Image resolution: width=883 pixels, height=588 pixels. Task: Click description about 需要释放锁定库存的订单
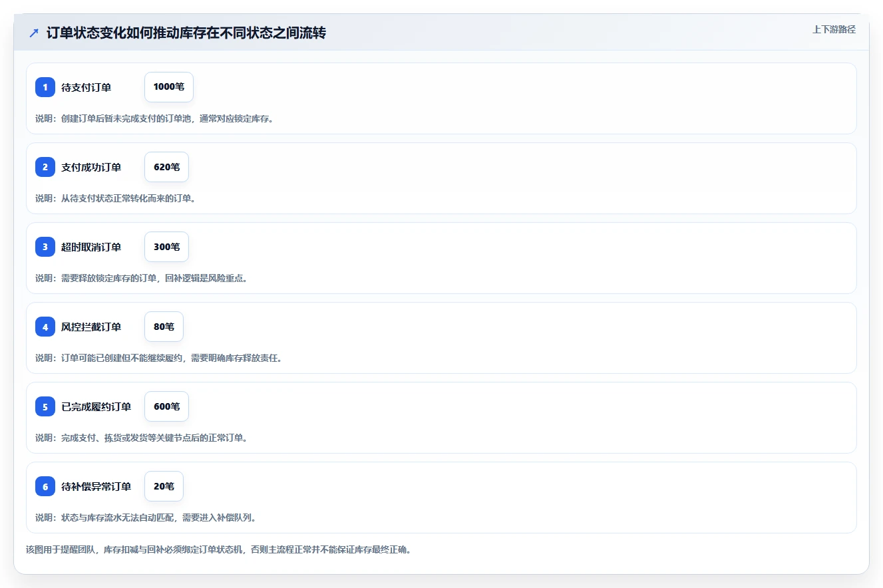tap(141, 278)
